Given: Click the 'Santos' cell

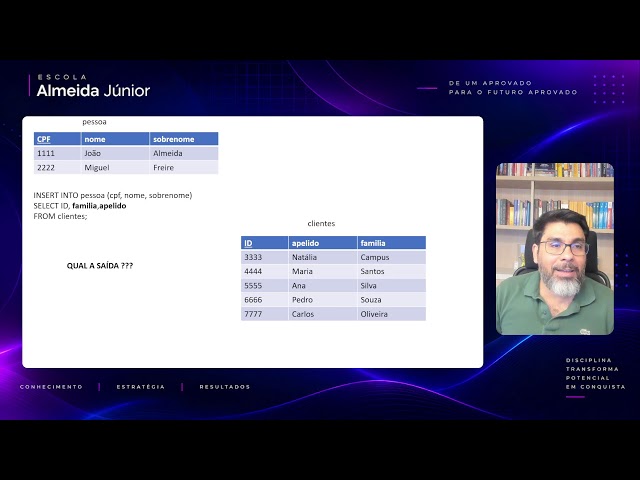Looking at the screenshot, I should (x=391, y=271).
